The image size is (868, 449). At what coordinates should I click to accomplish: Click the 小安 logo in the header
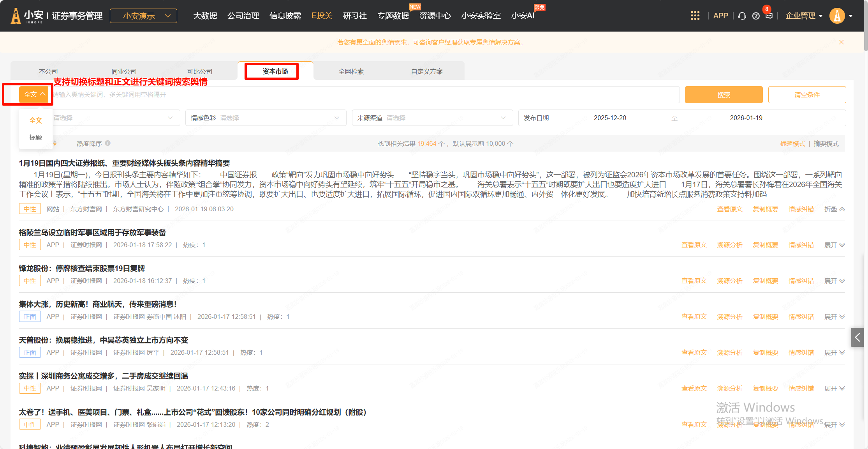click(x=27, y=16)
